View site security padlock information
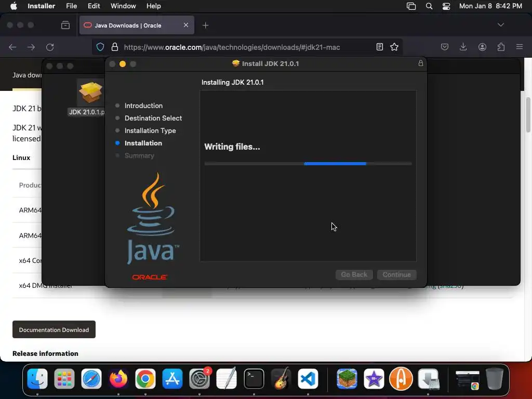532x399 pixels. (115, 47)
